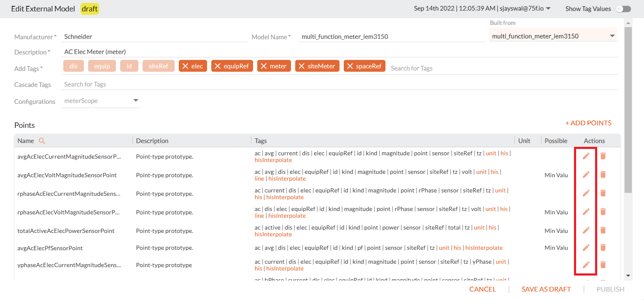Click the Tags column header
Image resolution: width=644 pixels, height=300 pixels.
(x=261, y=141)
